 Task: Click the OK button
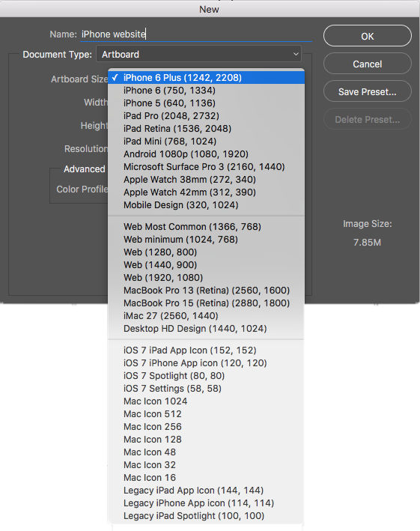click(x=367, y=36)
